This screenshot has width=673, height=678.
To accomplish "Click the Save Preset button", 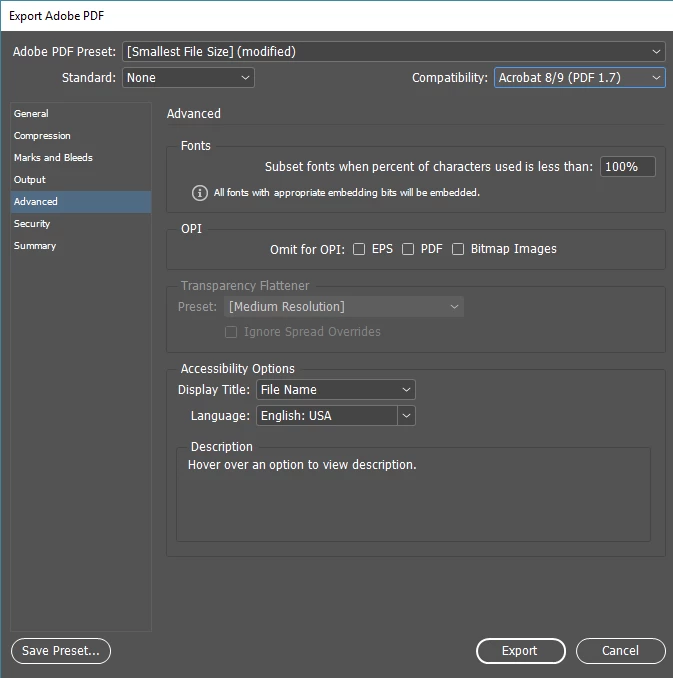I will pos(61,651).
